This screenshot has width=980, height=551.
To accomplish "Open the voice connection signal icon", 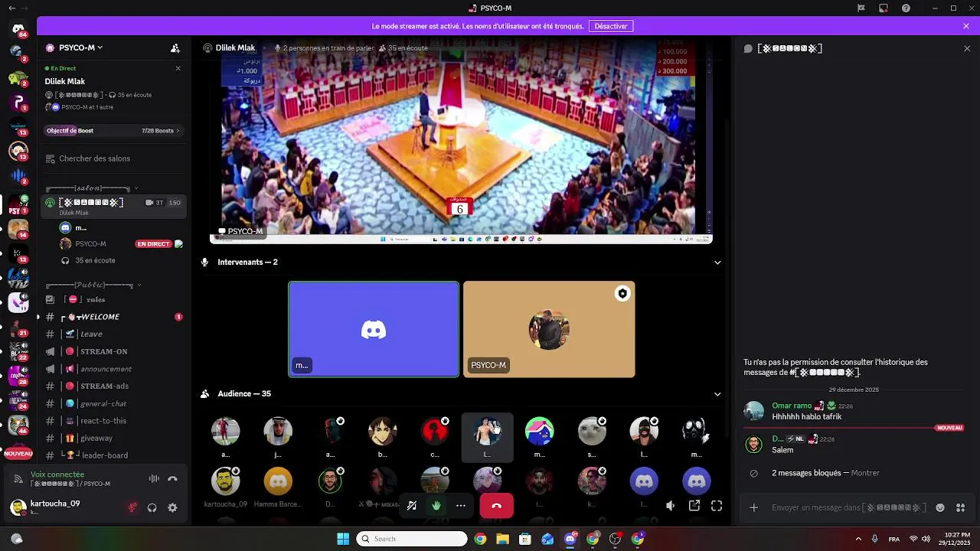I will 18,479.
